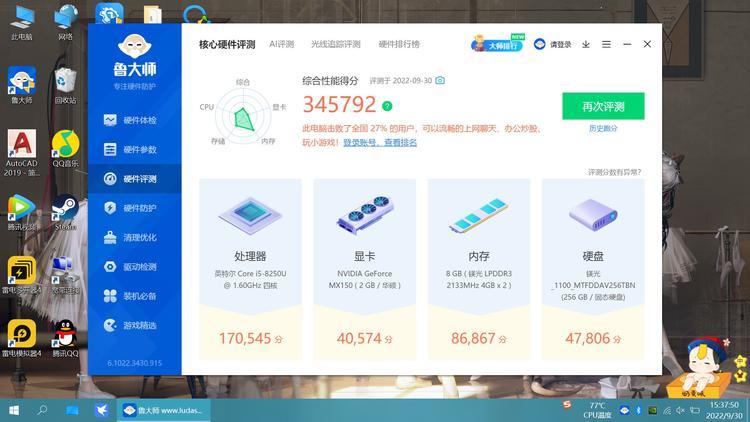Click the 请登录 login button

coord(553,45)
